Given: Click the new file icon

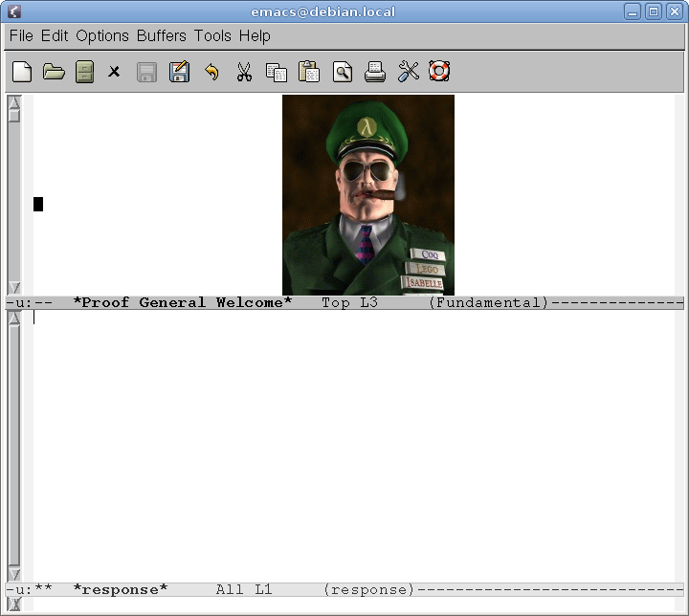Looking at the screenshot, I should (x=22, y=72).
